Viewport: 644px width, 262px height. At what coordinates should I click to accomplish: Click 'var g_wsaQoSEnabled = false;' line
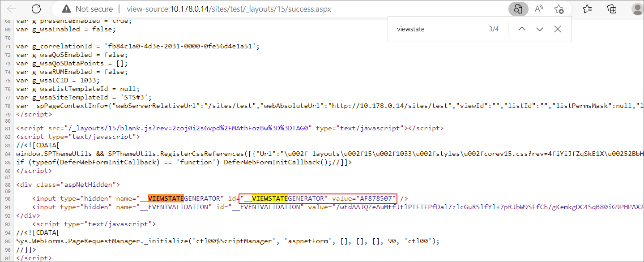pyautogui.click(x=71, y=55)
